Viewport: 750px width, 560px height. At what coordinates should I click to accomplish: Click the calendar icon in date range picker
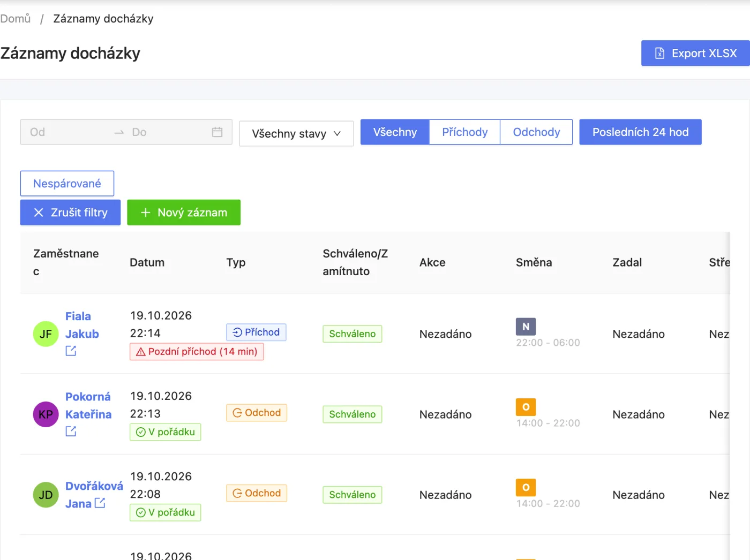[x=217, y=132]
